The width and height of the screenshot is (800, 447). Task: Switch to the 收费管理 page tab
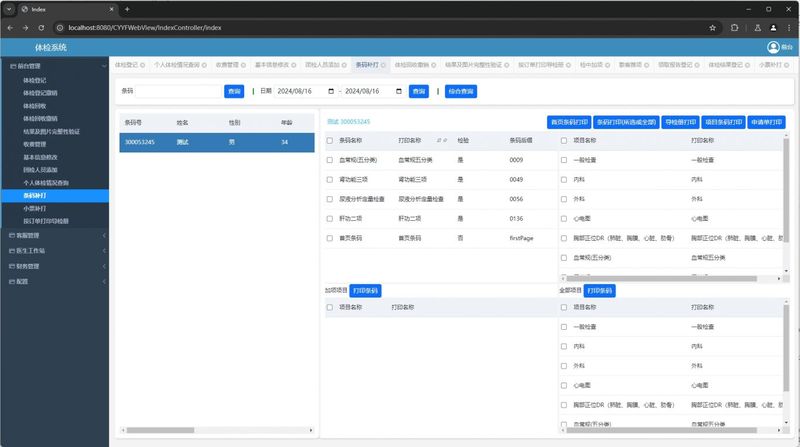tap(227, 65)
